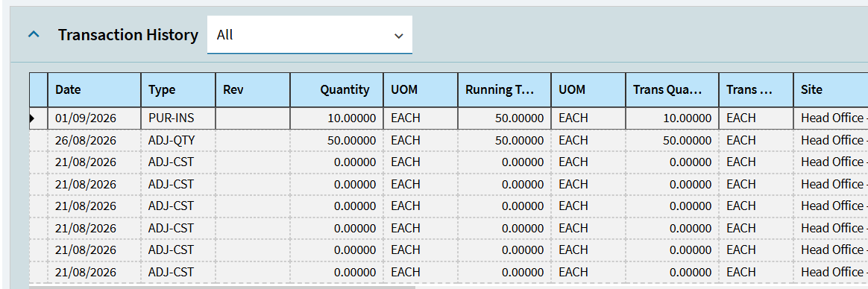Collapse the Transaction History section chevron

[x=34, y=35]
